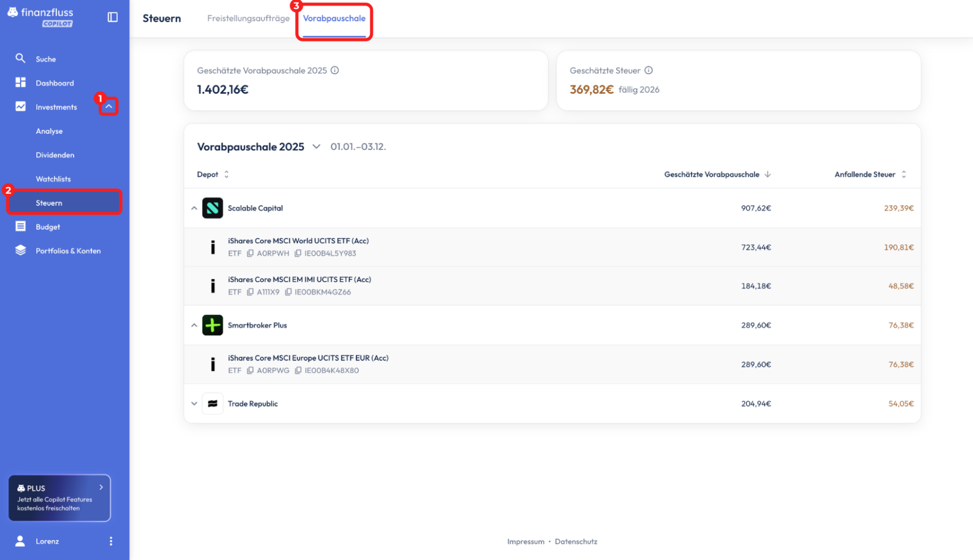
Task: Switch to the Freistellungsaufträge tab
Action: [x=248, y=19]
